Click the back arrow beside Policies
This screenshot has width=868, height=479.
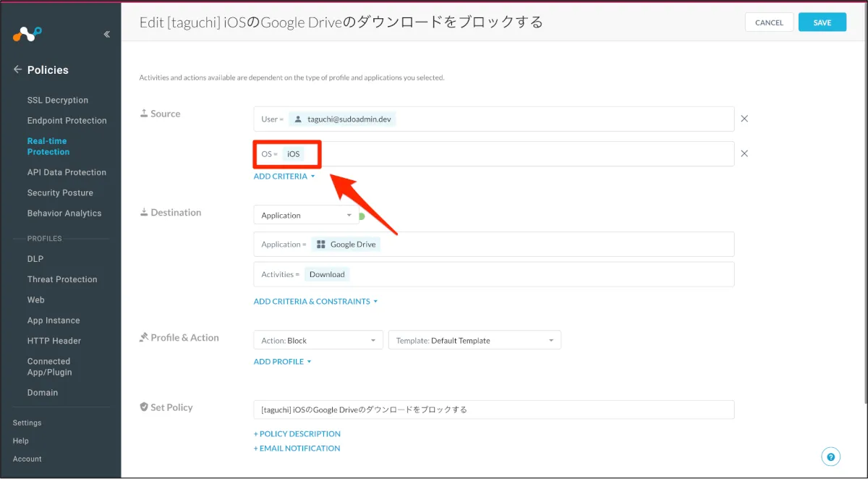17,69
